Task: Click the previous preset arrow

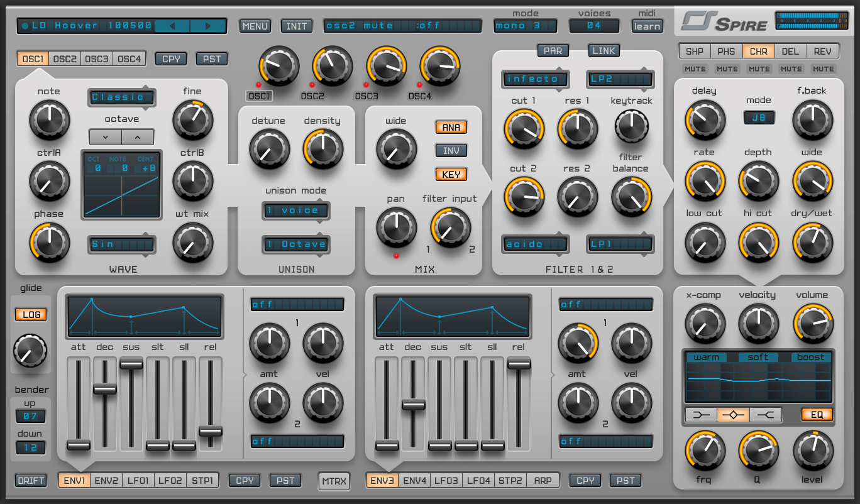Action: pos(172,26)
